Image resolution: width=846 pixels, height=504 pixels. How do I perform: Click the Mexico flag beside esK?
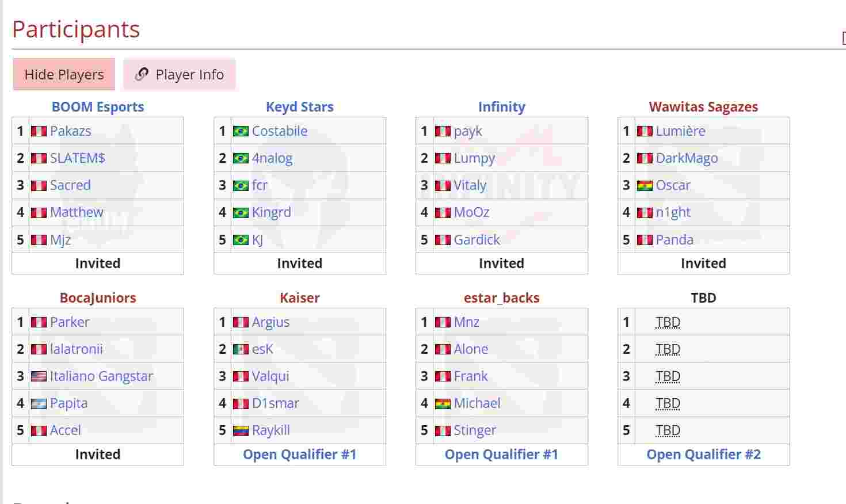241,349
